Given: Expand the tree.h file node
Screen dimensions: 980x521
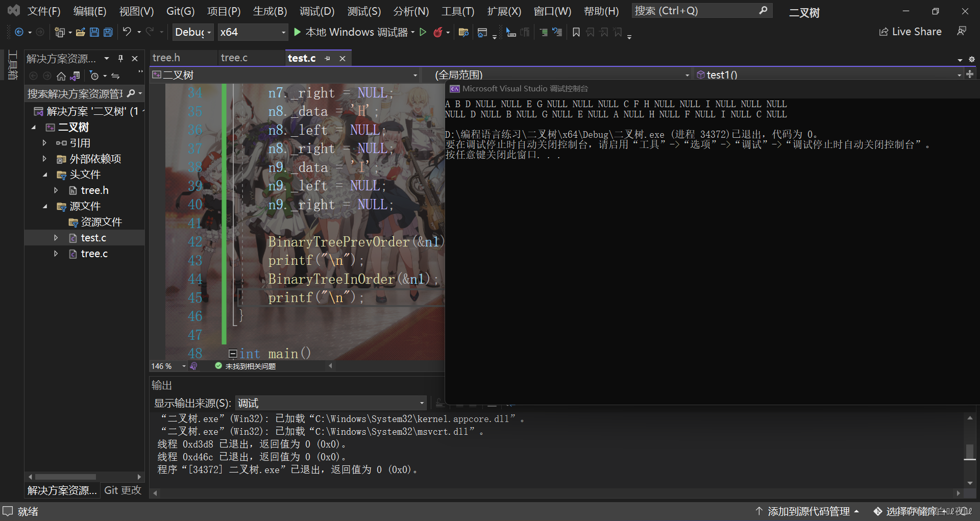Looking at the screenshot, I should (56, 190).
